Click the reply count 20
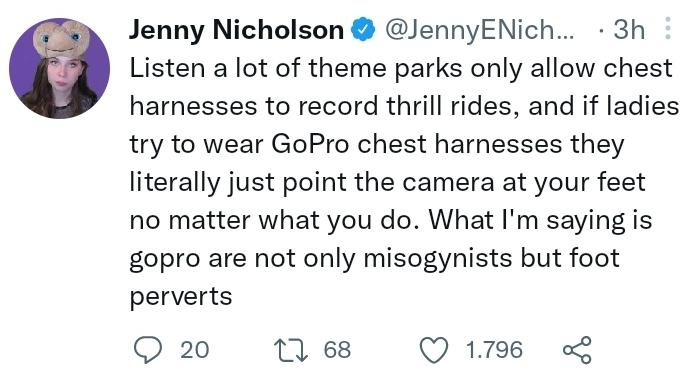 (195, 350)
